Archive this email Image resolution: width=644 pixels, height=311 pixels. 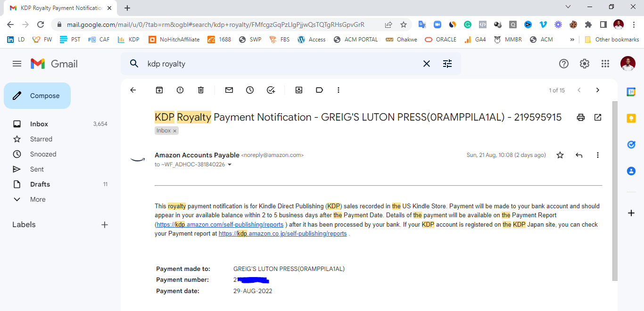pyautogui.click(x=159, y=90)
